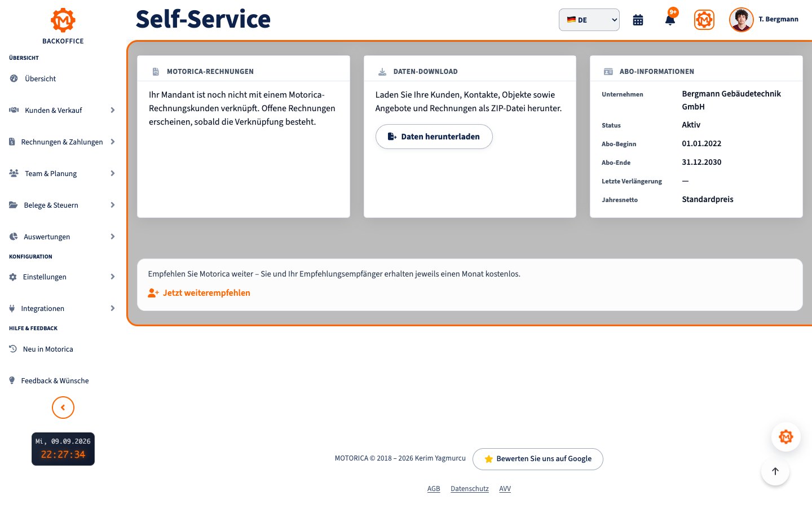The image size is (812, 508).
Task: Click the Standardpreis value
Action: point(708,199)
